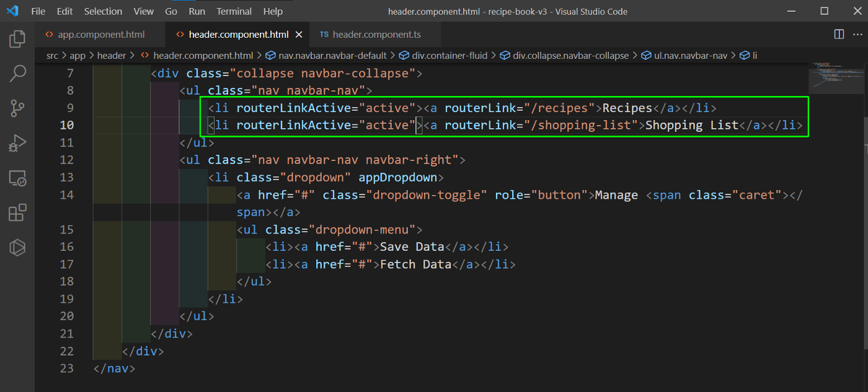The image size is (868, 392).
Task: Open the Terminal menu
Action: pos(234,11)
